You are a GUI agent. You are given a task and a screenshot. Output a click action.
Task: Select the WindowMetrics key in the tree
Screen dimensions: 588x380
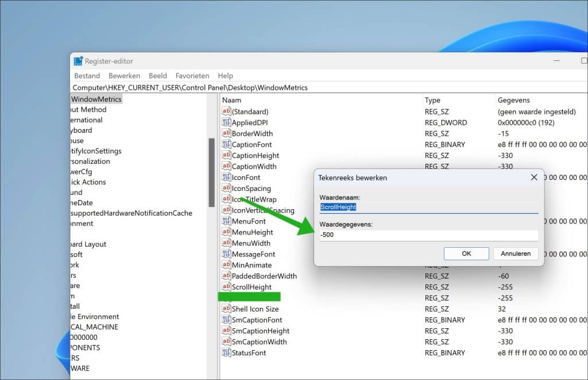pyautogui.click(x=96, y=99)
